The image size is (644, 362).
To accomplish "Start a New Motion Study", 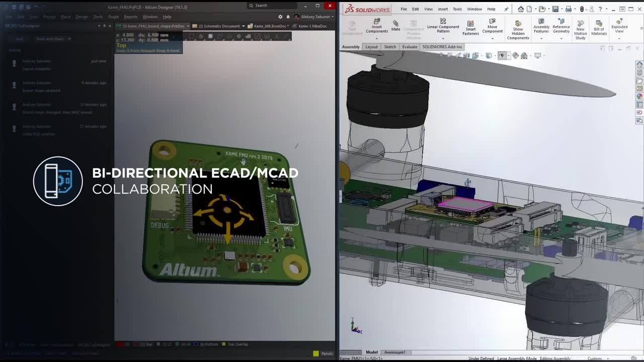I will click(580, 30).
